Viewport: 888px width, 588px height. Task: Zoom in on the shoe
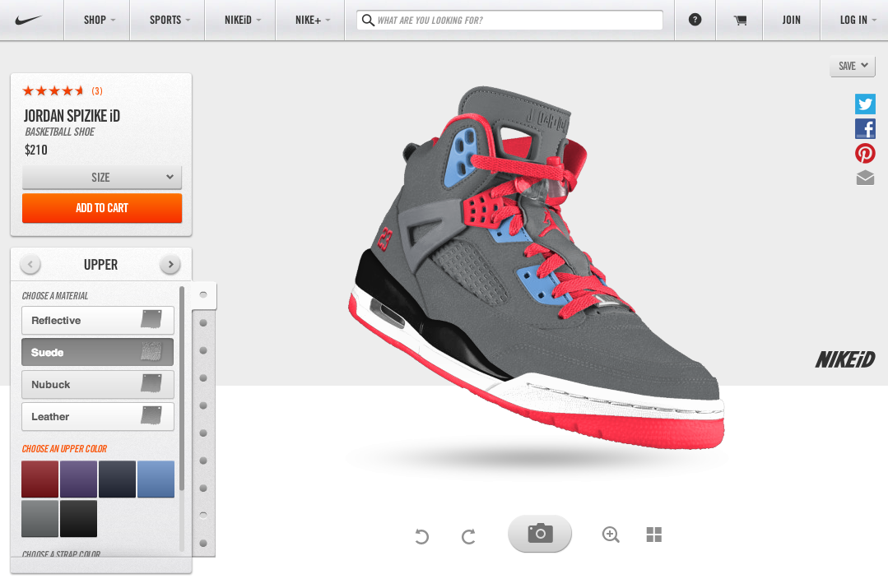coord(611,535)
